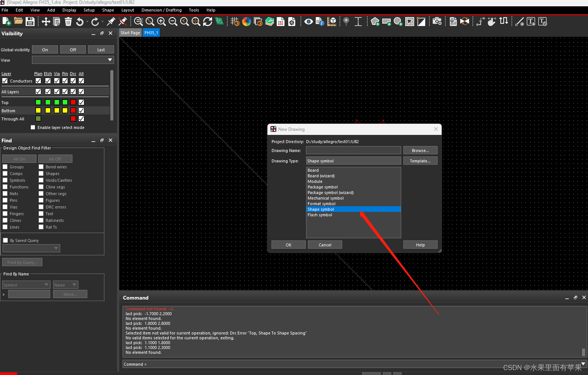The image size is (588, 375).
Task: Click the Delete trash can icon
Action: click(x=68, y=22)
